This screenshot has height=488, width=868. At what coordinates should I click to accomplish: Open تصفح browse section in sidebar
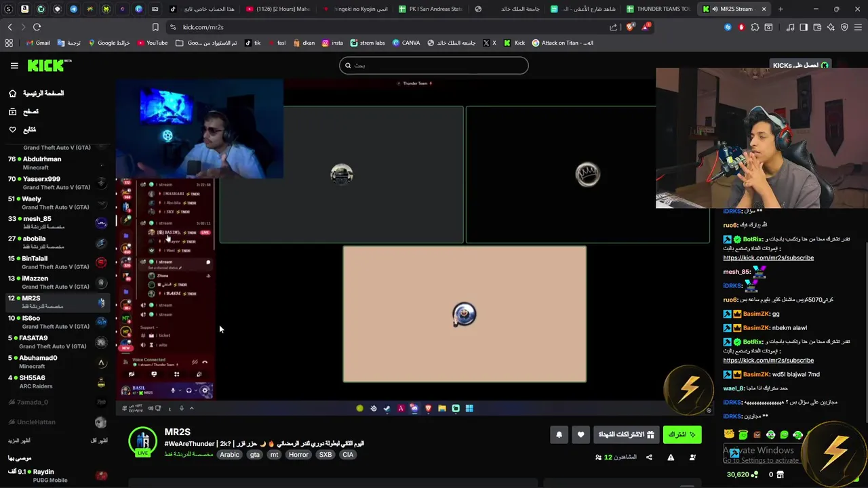(x=24, y=111)
